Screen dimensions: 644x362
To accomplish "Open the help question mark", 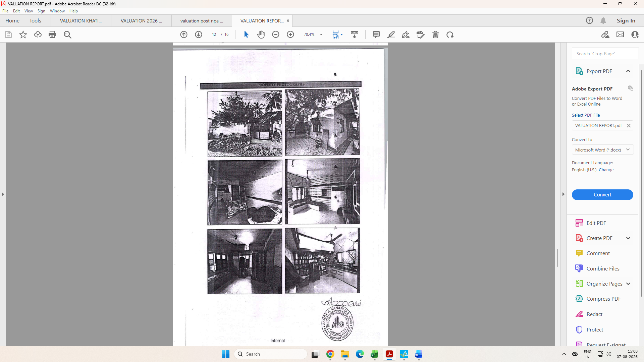I will point(589,21).
